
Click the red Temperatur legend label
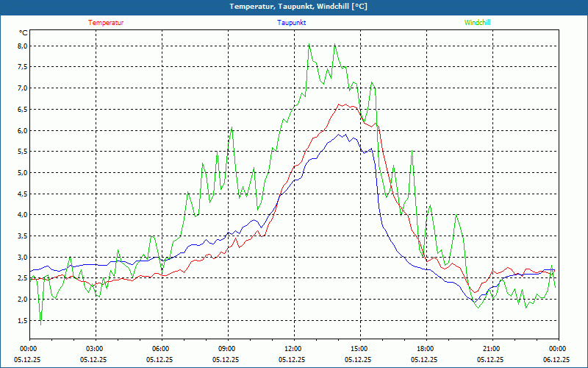(106, 22)
